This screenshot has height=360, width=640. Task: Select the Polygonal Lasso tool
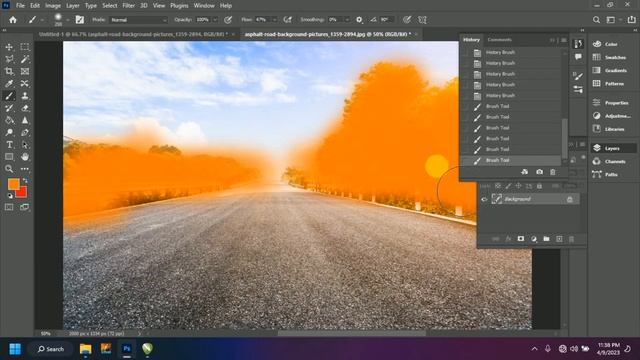pyautogui.click(x=9, y=59)
